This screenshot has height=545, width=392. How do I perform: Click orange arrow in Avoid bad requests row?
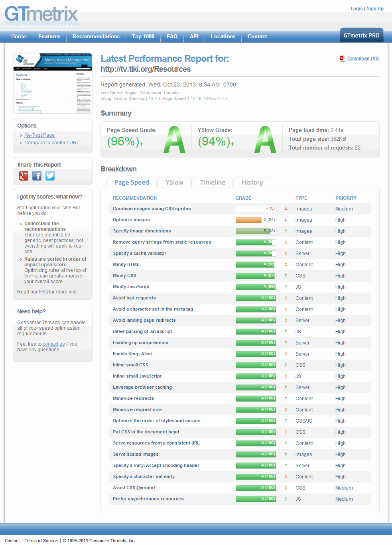click(286, 298)
